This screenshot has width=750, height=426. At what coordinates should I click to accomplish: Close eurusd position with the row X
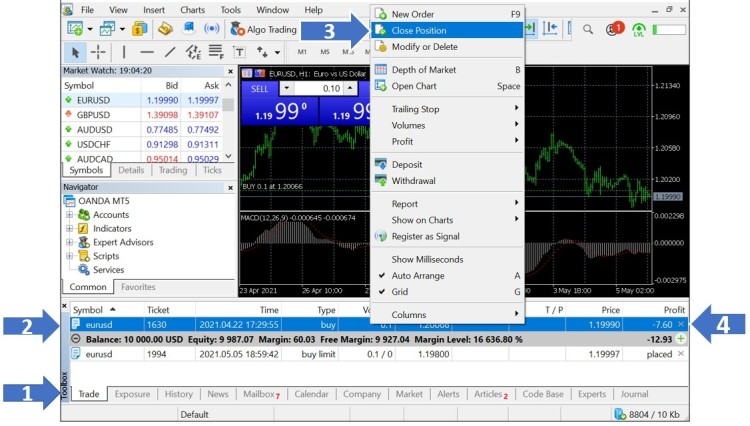click(x=681, y=324)
